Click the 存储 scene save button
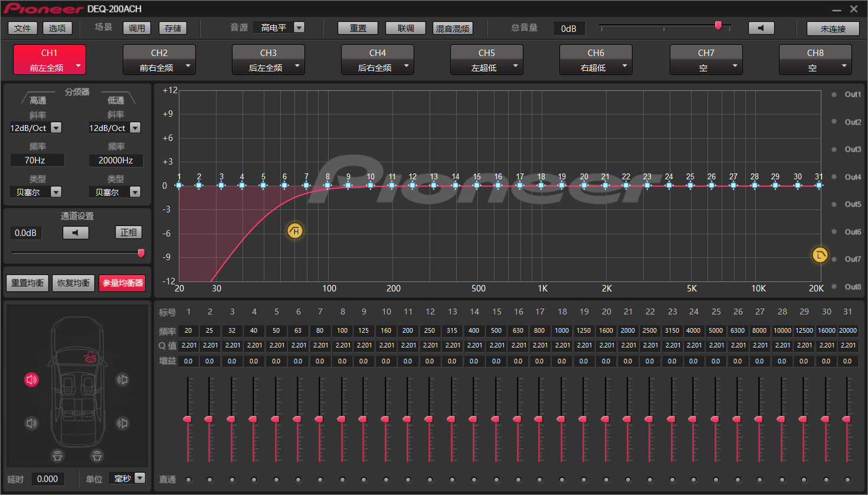868x495 pixels. pos(173,28)
